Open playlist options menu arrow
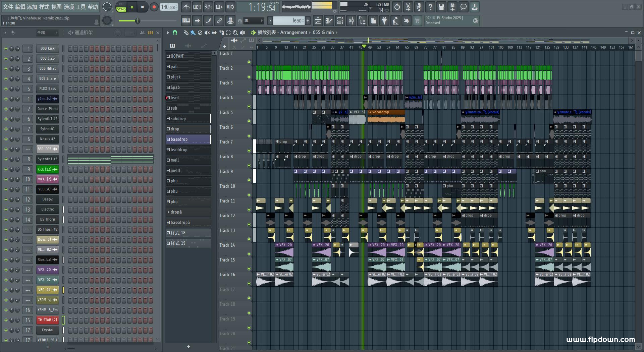The image size is (644, 352). [168, 33]
